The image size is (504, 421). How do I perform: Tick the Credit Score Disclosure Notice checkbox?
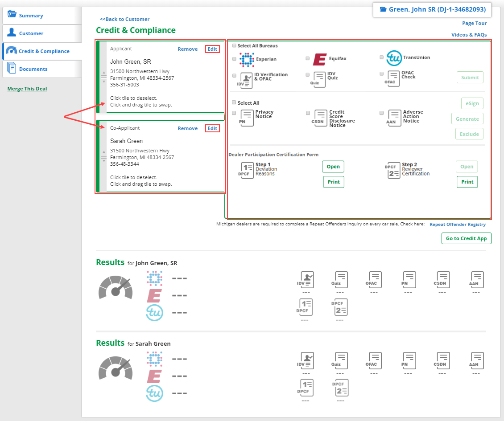(x=308, y=113)
